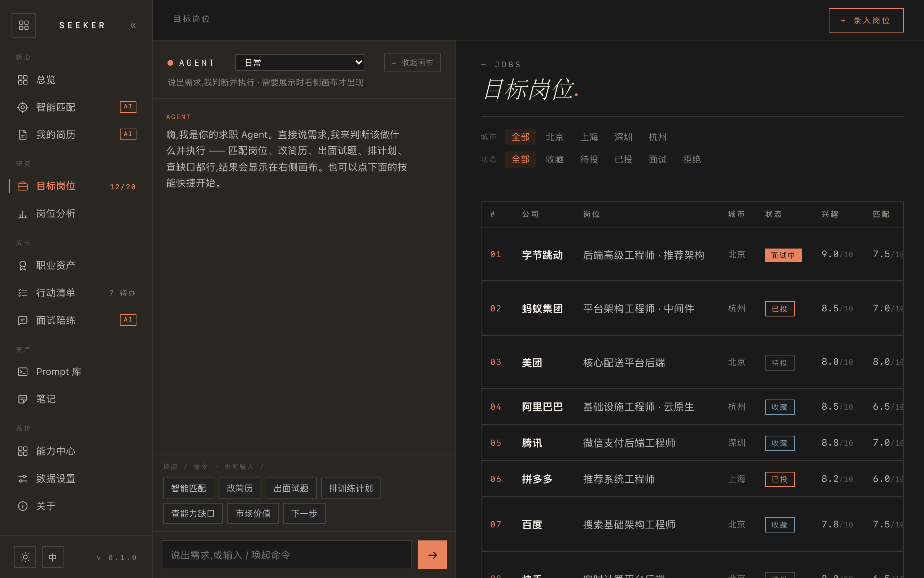This screenshot has width=924, height=578.
Task: Filter city by 深圳
Action: [623, 137]
